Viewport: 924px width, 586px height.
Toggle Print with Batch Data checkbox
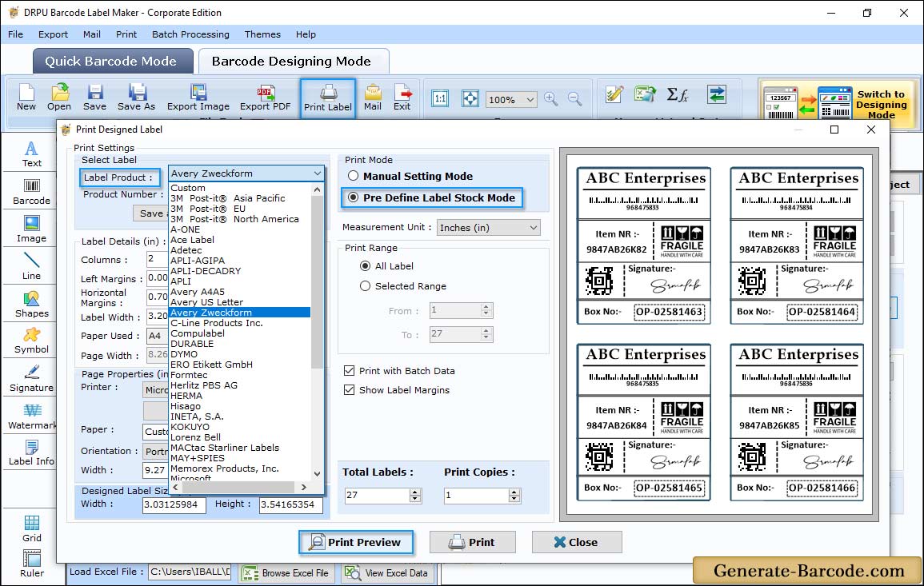point(349,370)
